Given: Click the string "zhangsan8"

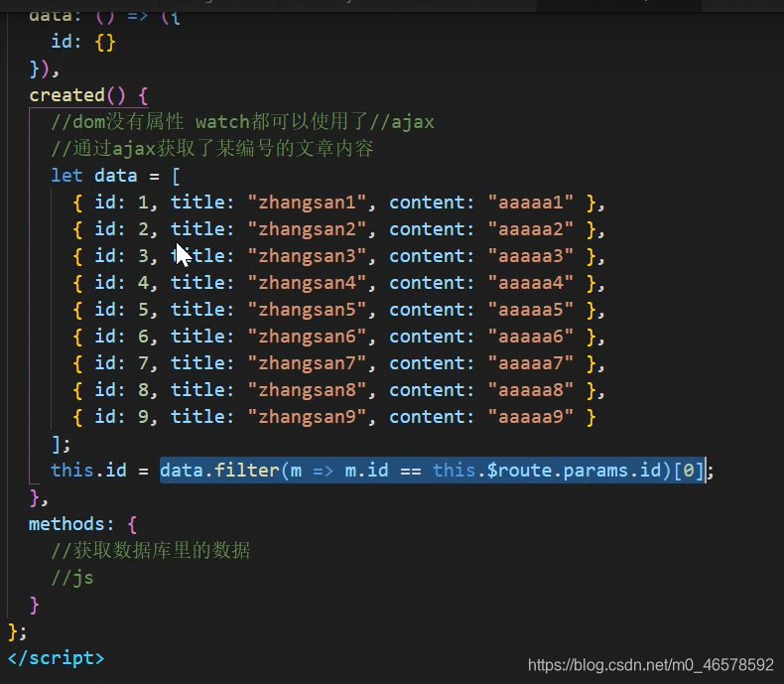Looking at the screenshot, I should (x=307, y=390).
